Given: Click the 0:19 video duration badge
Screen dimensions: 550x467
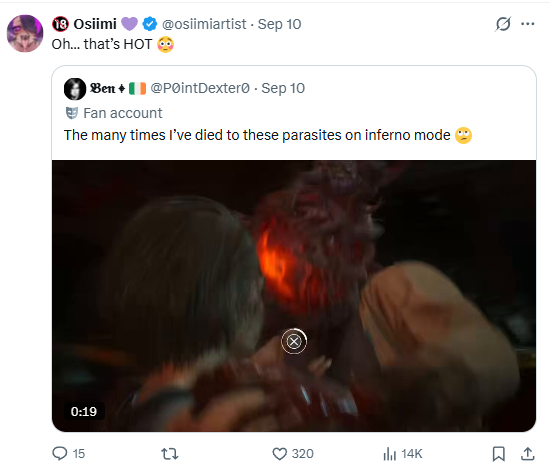Looking at the screenshot, I should pyautogui.click(x=83, y=411).
